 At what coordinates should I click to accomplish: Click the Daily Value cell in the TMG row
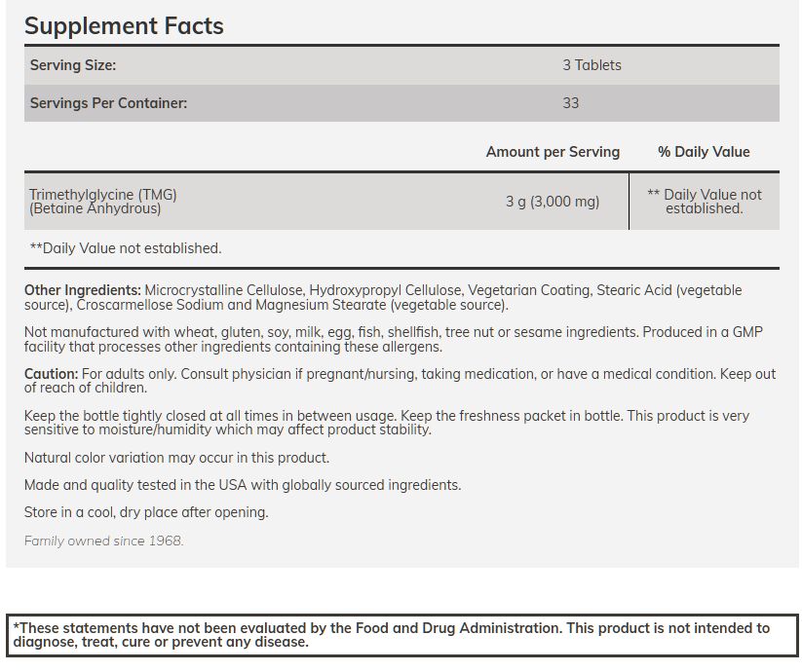705,202
